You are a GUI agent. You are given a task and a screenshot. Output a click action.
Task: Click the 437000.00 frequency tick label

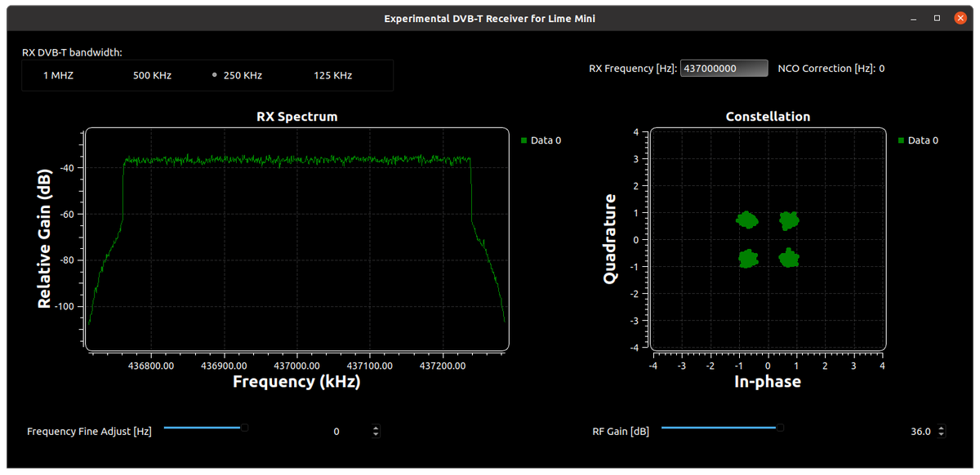point(296,366)
